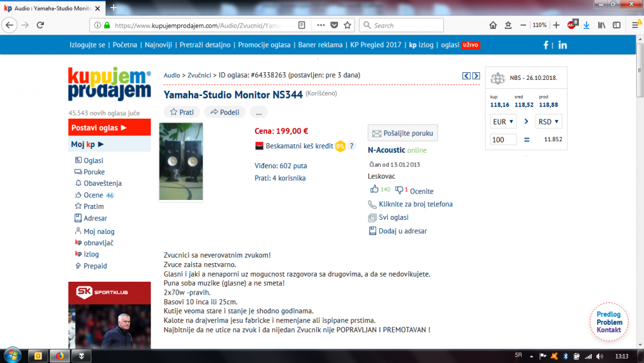This screenshot has width=644, height=363.
Task: Open Ocene in the sidebar
Action: coord(93,195)
